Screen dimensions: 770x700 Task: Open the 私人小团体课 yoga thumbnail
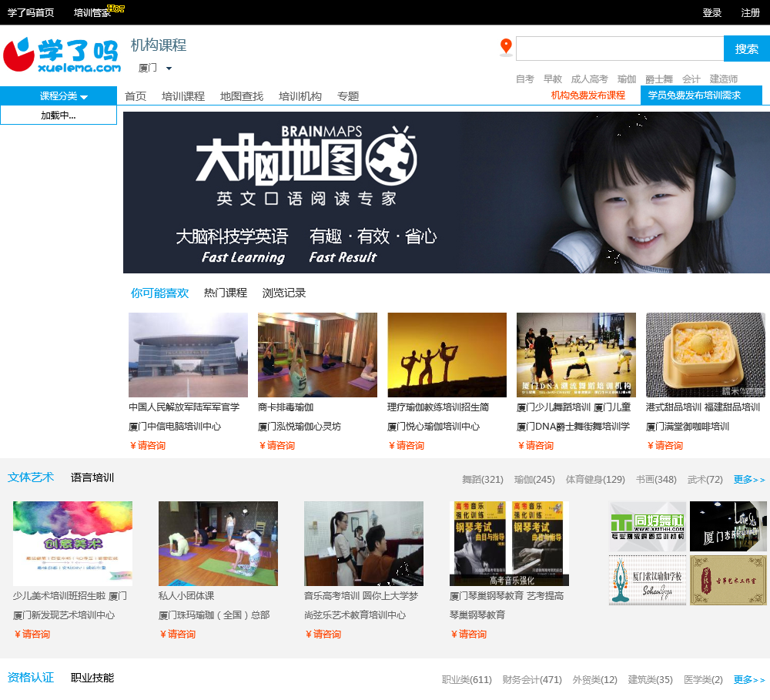click(218, 544)
